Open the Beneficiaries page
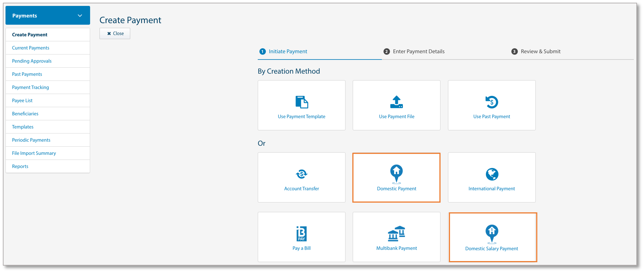 tap(25, 113)
